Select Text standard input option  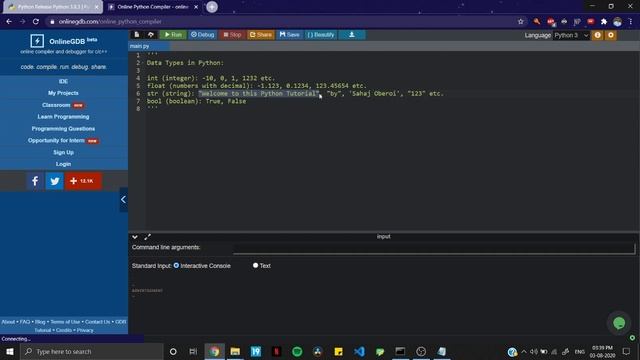click(256, 265)
